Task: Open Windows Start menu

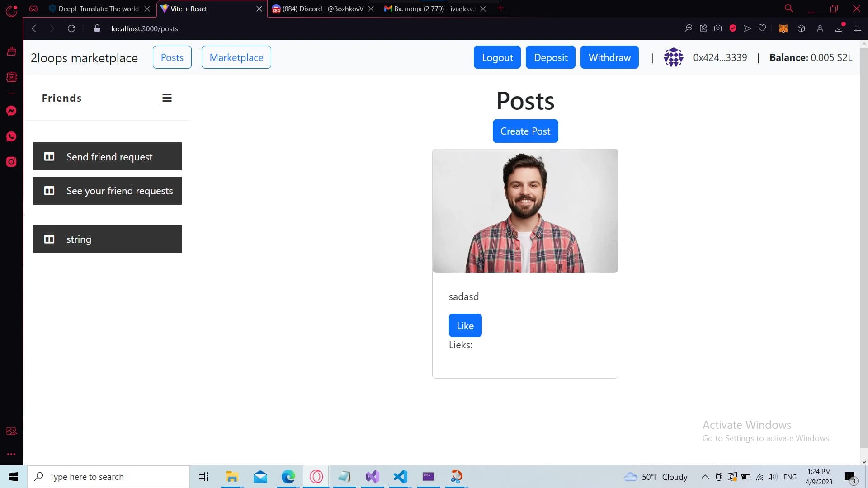Action: (14, 477)
